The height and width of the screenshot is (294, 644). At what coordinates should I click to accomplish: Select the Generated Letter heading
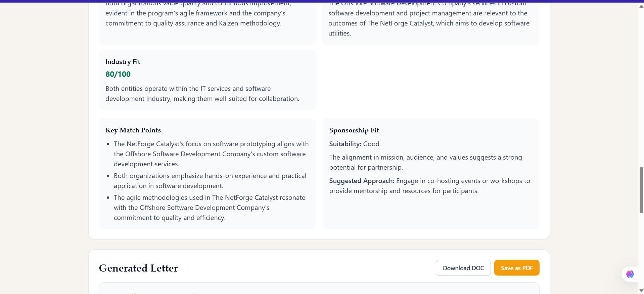pyautogui.click(x=138, y=268)
